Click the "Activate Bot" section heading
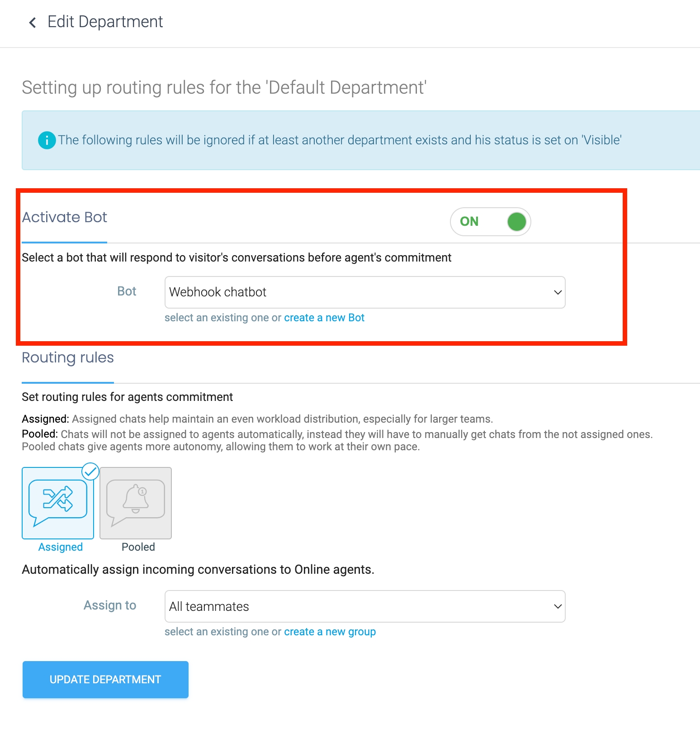 65,217
